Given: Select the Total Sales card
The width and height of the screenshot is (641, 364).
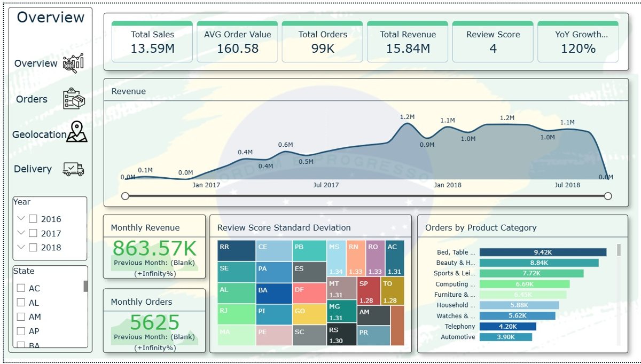Looking at the screenshot, I should point(153,42).
